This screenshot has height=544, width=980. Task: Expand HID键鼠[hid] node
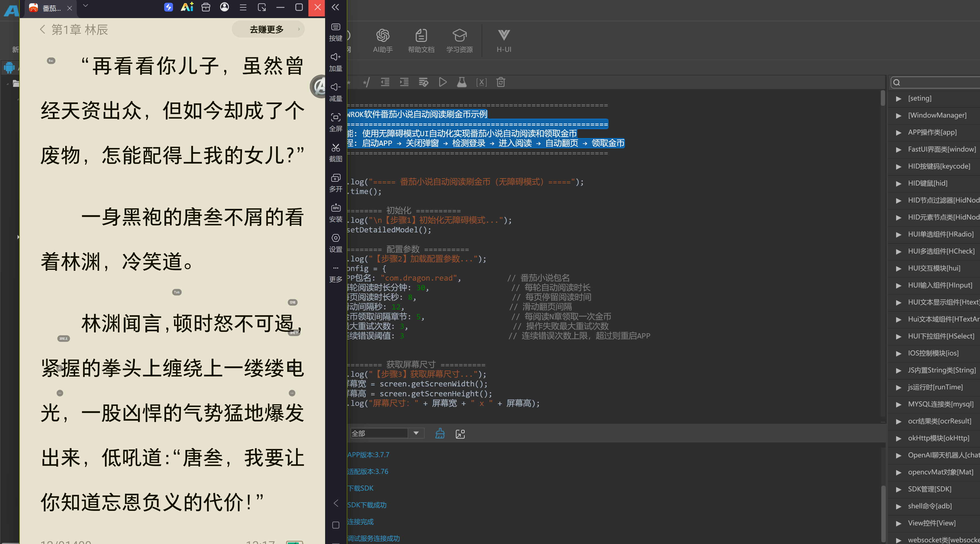pyautogui.click(x=899, y=184)
